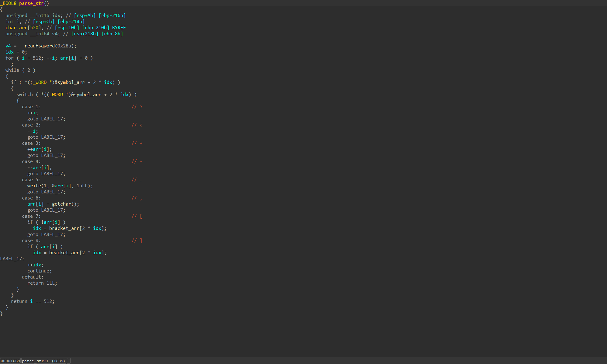
Task: Click the '--arr[i];' statement
Action: point(40,168)
